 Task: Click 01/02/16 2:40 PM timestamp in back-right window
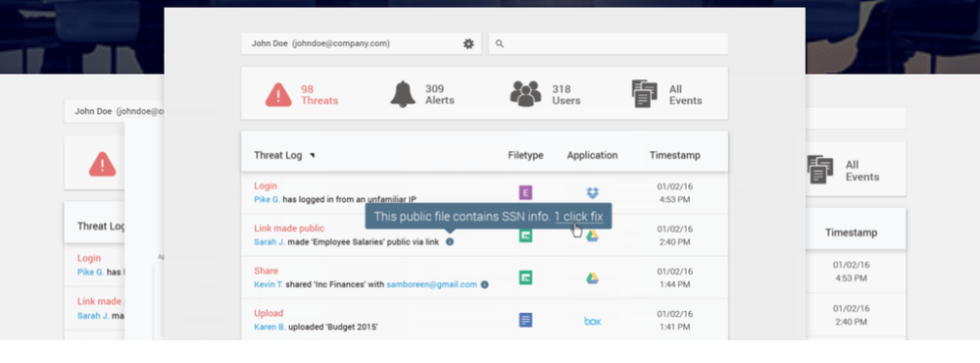point(852,315)
